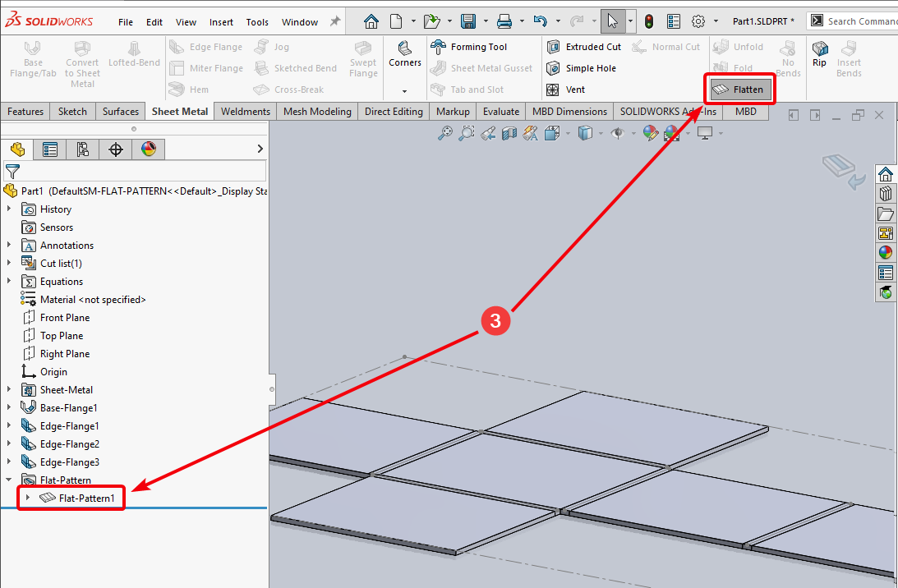Click the Corners tool
This screenshot has height=588, width=898.
coord(405,54)
